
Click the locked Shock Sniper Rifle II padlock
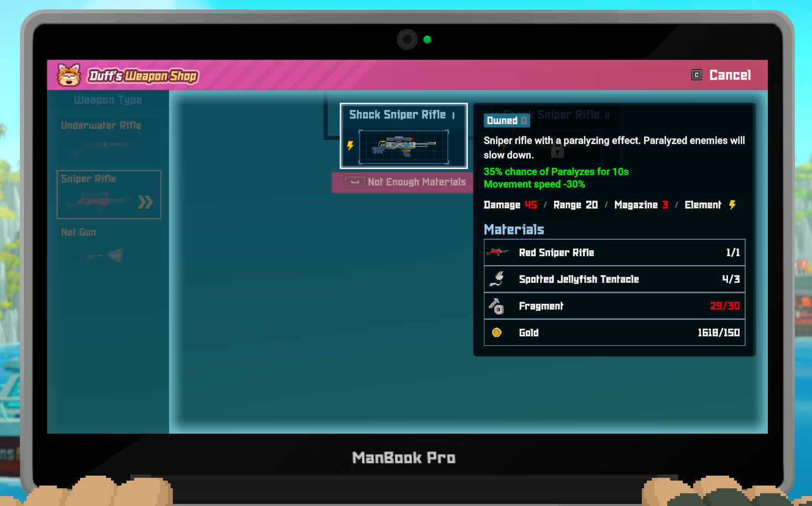[557, 150]
